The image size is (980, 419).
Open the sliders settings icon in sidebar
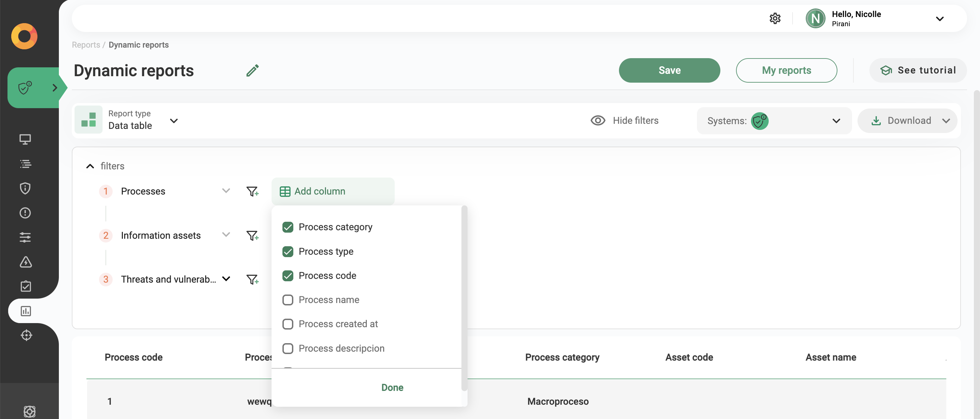[25, 237]
